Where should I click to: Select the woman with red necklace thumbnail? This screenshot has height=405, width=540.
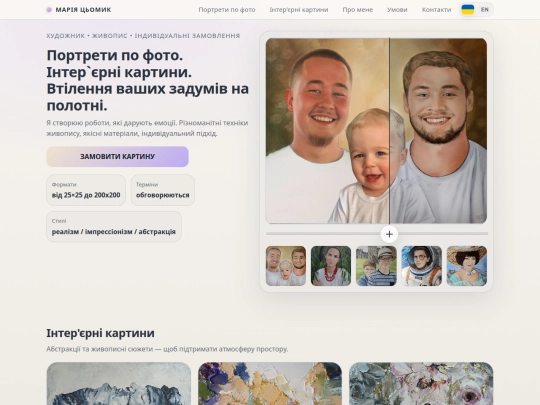click(331, 266)
